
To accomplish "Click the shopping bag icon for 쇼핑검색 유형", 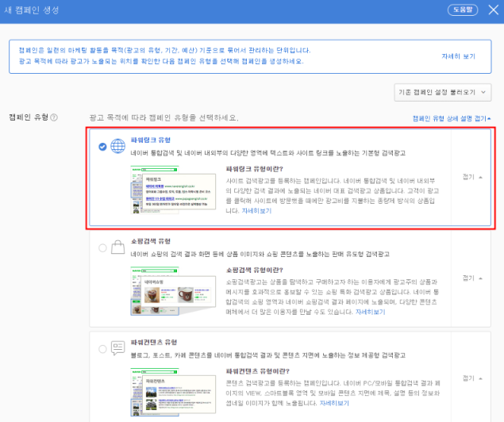I will coord(118,247).
